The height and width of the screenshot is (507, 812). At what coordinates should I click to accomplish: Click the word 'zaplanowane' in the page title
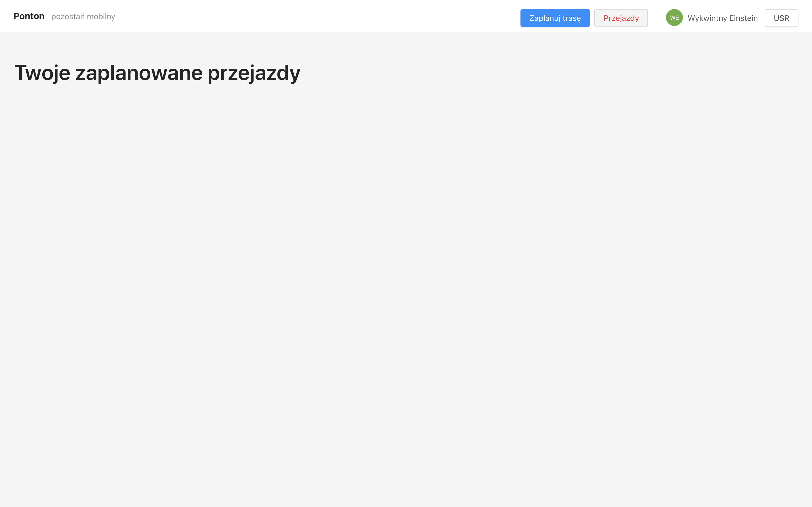coord(139,73)
